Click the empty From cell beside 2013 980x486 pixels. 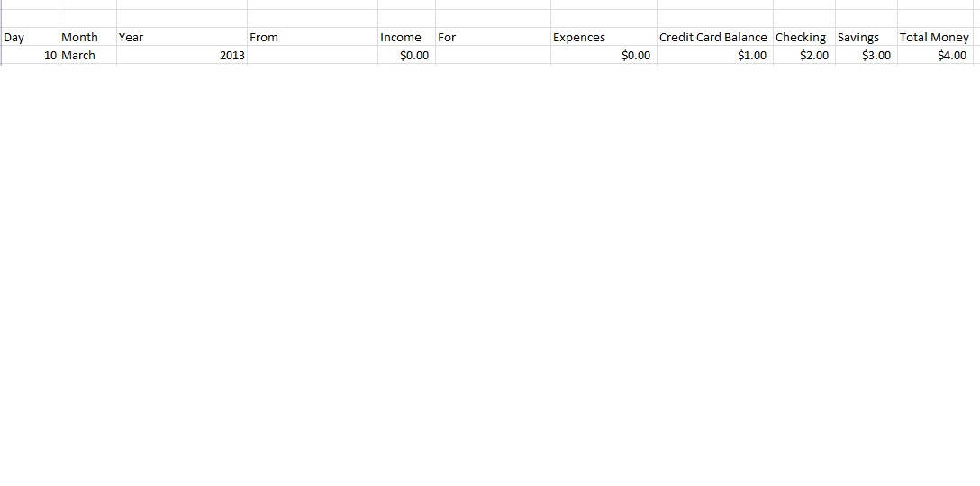[313, 55]
